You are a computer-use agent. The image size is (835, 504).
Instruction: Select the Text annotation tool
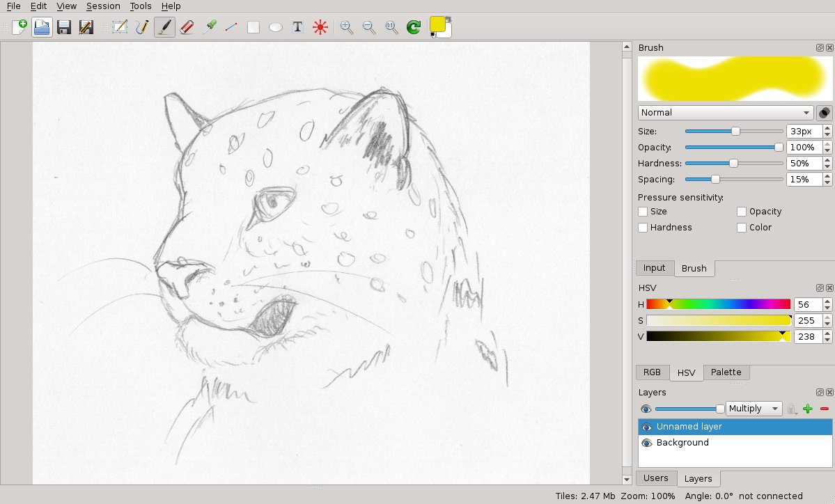[297, 27]
